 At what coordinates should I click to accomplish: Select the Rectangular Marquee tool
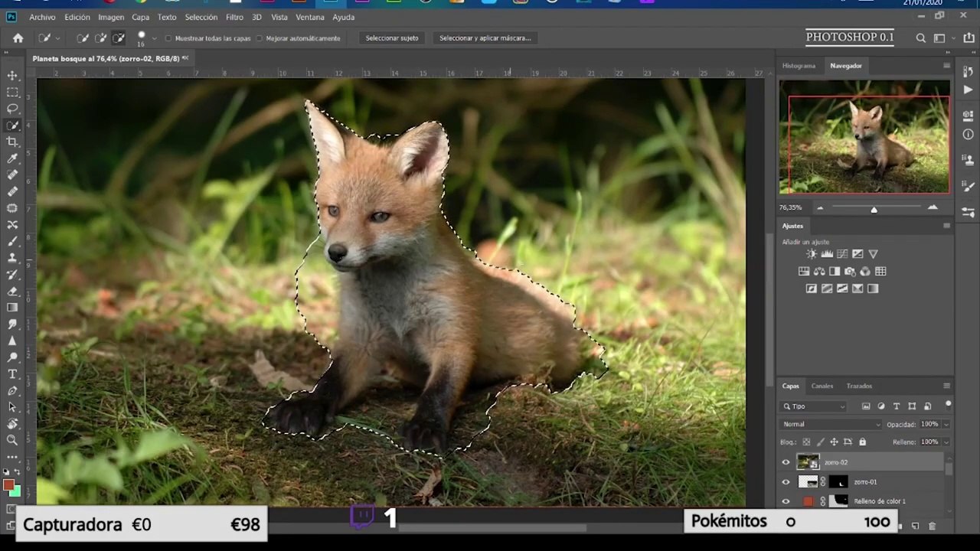click(x=12, y=92)
